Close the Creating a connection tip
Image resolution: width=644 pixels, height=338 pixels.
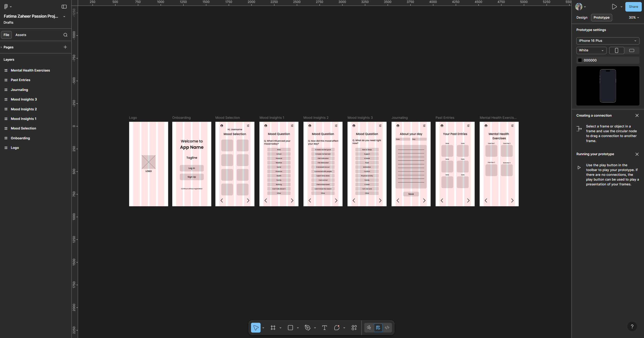tap(637, 115)
